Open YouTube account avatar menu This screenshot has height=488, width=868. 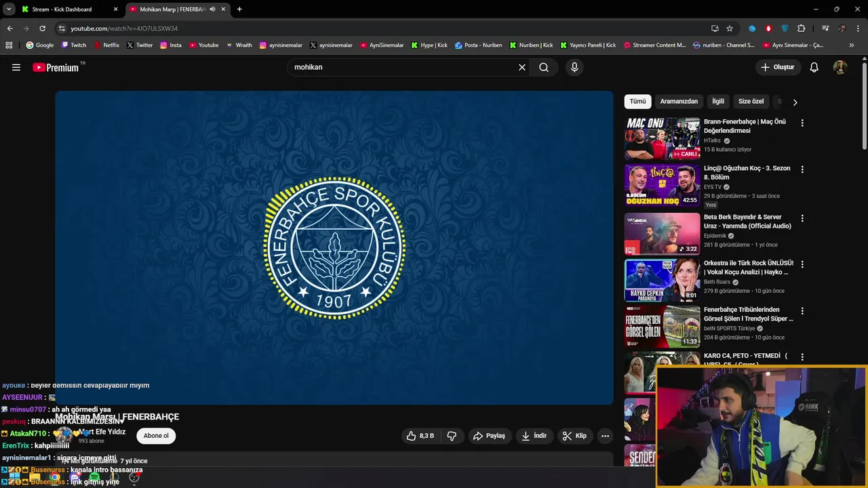coord(840,67)
